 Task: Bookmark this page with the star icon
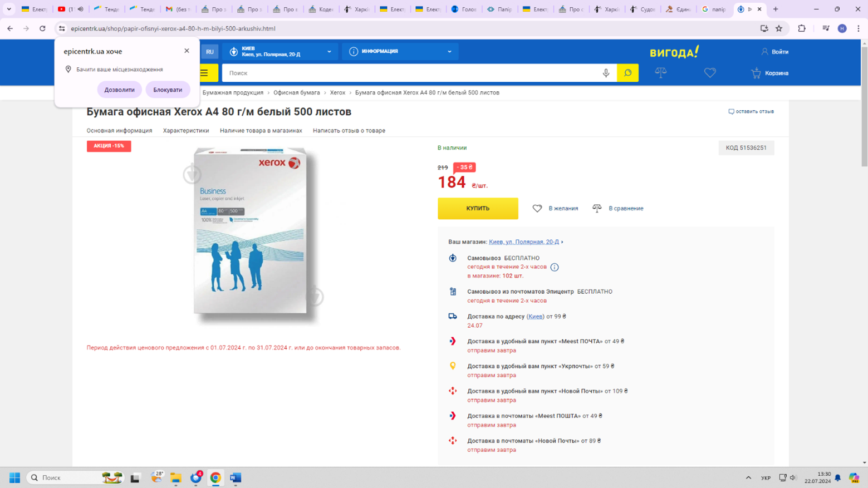(779, 28)
